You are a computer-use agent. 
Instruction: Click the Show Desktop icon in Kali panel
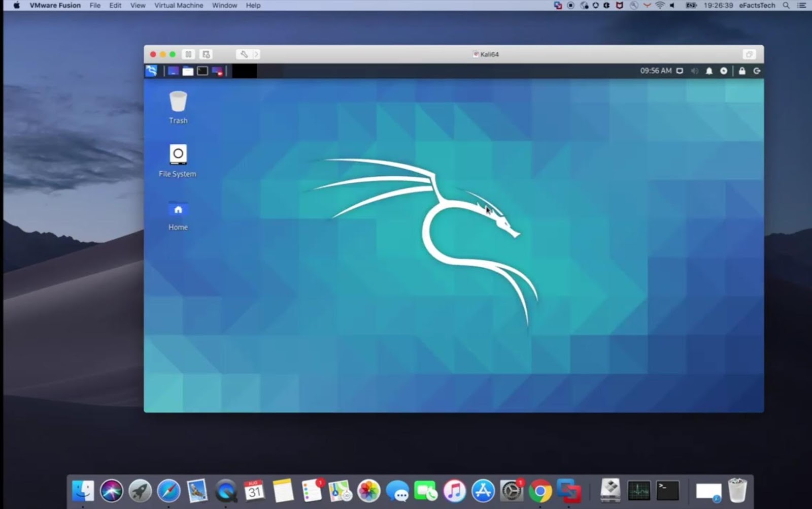(174, 71)
